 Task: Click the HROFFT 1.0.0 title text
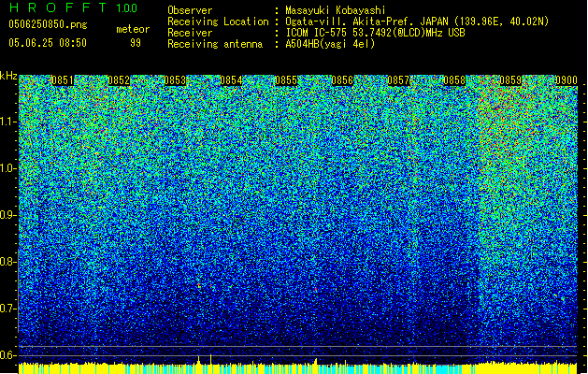pyautogui.click(x=74, y=7)
